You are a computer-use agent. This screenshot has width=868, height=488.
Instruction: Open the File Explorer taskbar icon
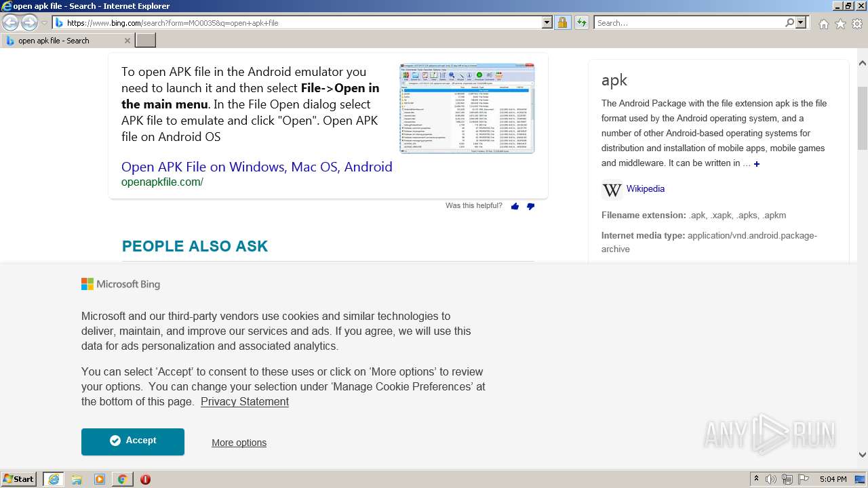tap(76, 479)
